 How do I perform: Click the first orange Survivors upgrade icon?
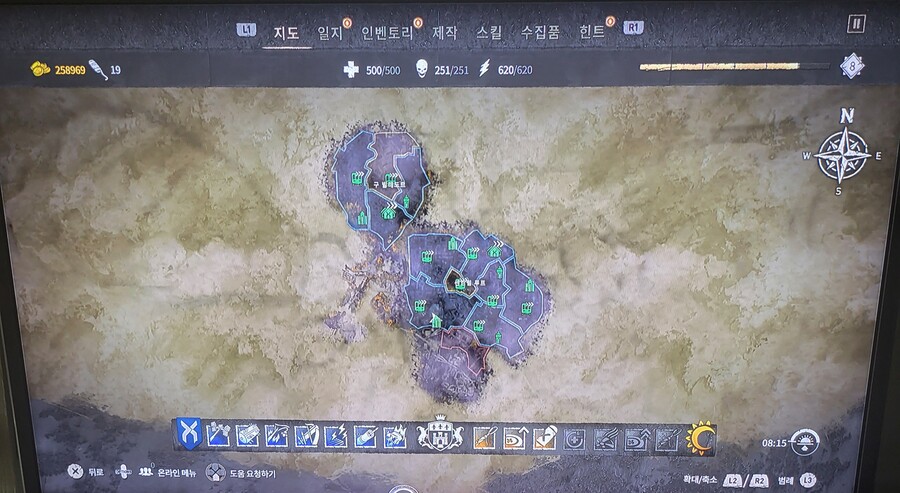click(x=484, y=436)
